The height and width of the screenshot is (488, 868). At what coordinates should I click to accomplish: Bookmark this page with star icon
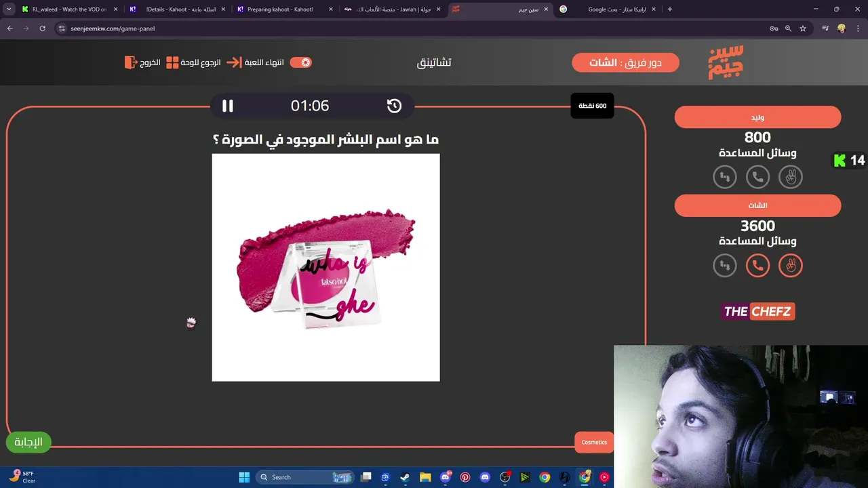[x=803, y=28]
